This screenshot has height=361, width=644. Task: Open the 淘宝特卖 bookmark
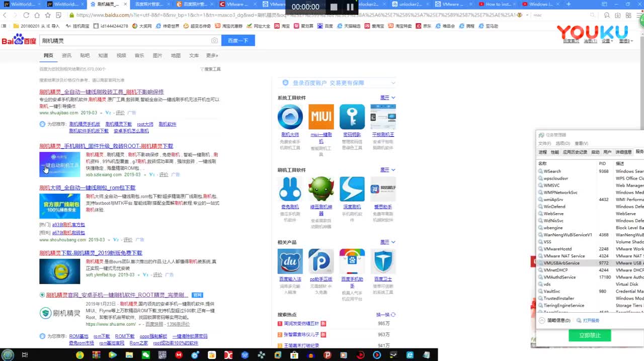[x=400, y=26]
